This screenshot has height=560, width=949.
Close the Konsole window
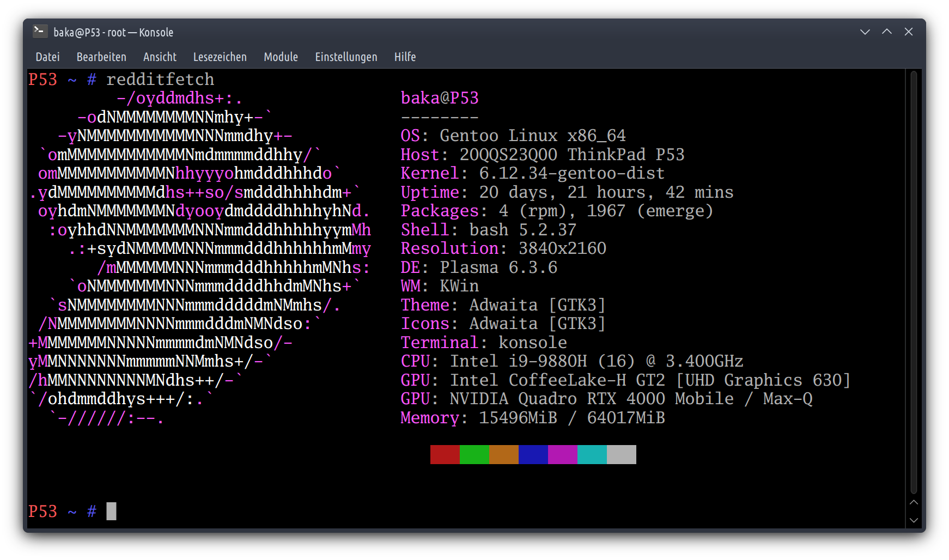[909, 32]
